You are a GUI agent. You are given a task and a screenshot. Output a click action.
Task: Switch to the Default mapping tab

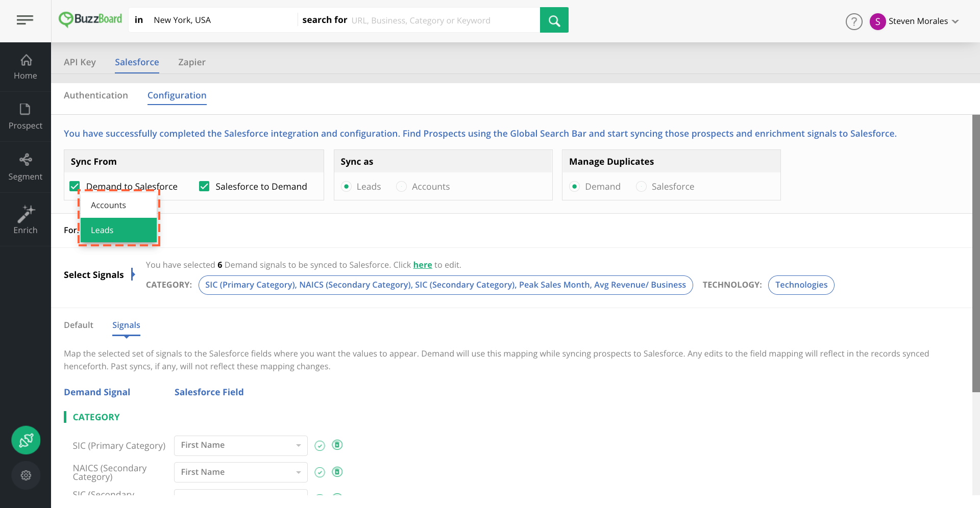[79, 325]
